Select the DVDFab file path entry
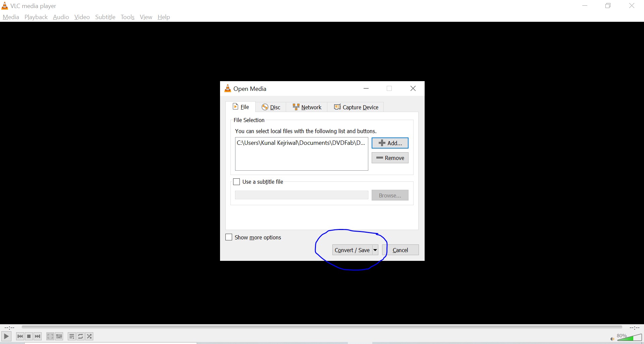 point(301,143)
